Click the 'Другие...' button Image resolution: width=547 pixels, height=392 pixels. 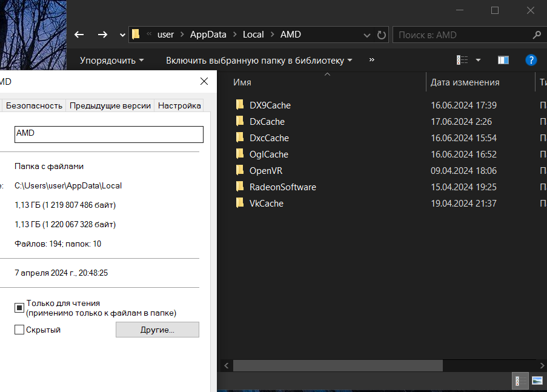coord(157,330)
